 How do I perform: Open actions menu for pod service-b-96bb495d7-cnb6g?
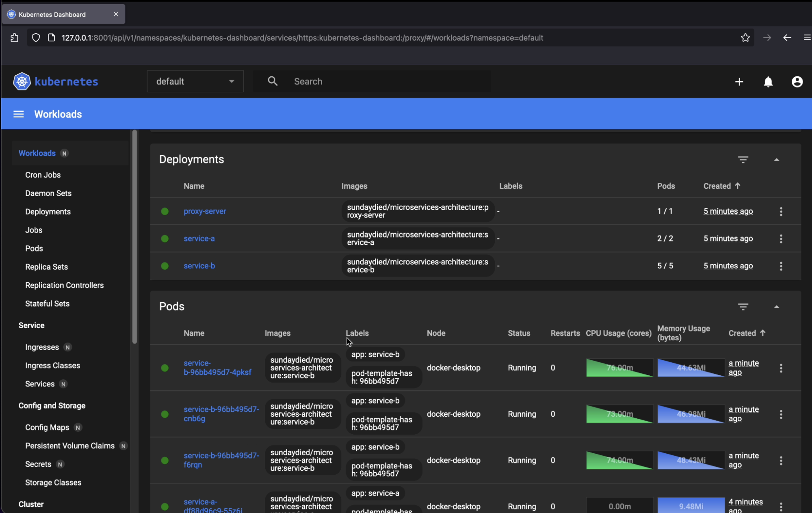click(x=781, y=414)
